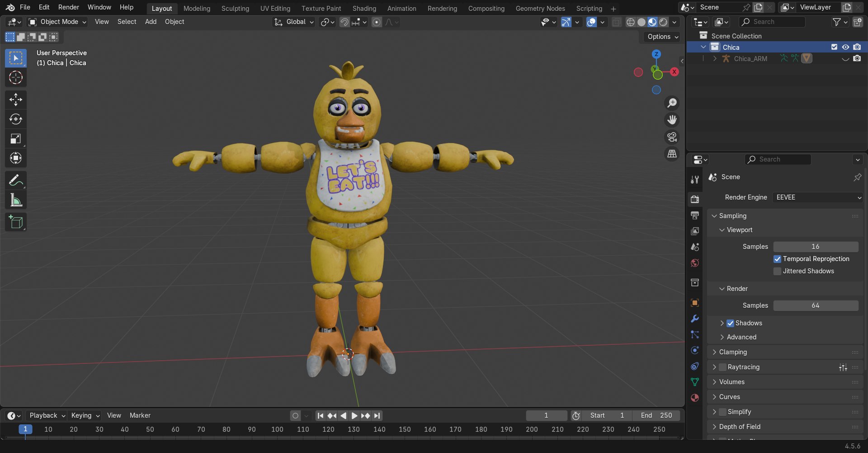Switch to rendered viewport shading
This screenshot has width=868, height=453.
pos(663,22)
